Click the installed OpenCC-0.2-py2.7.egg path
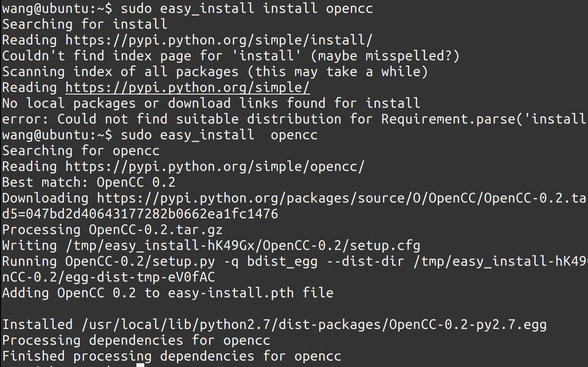Screen dimensions: 588x367 point(314,325)
